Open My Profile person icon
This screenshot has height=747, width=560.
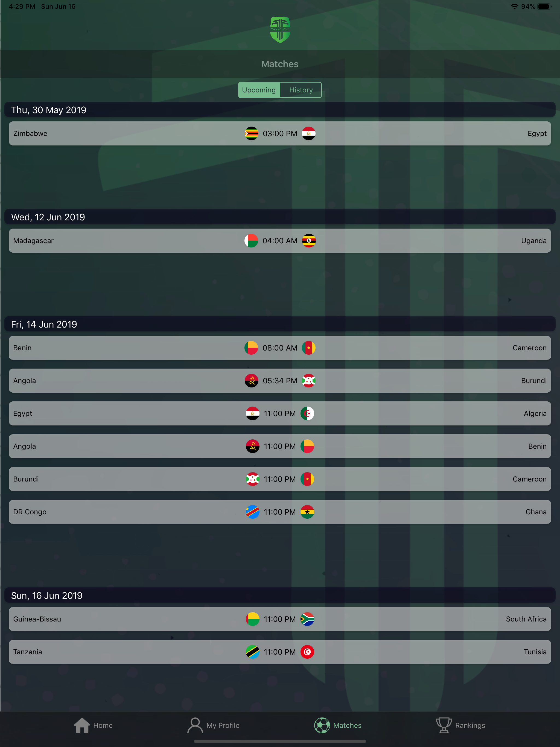point(195,725)
